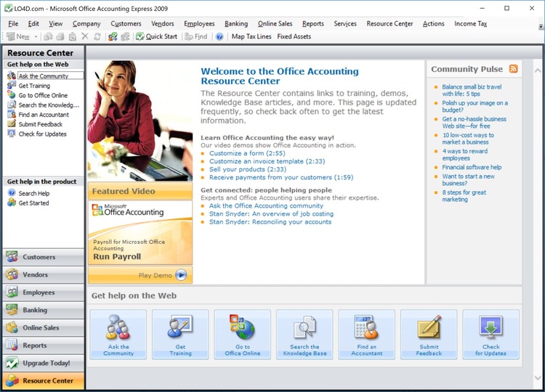Image resolution: width=545 pixels, height=392 pixels.
Task: Click Fixed Assets in the toolbar
Action: click(294, 36)
